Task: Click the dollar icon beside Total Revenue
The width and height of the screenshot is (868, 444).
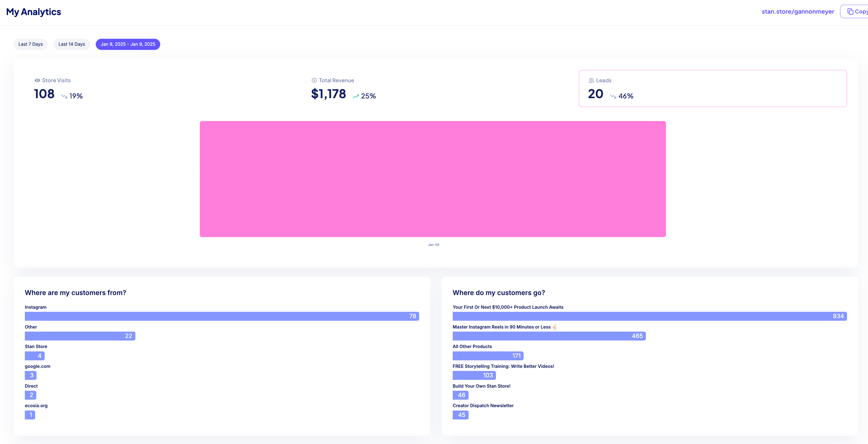Action: pos(314,80)
